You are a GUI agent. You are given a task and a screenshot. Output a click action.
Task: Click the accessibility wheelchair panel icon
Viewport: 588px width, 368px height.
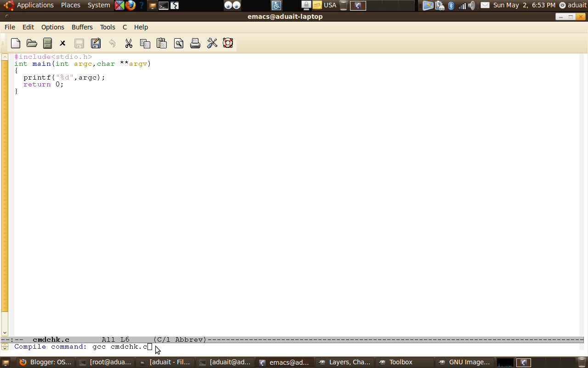276,6
